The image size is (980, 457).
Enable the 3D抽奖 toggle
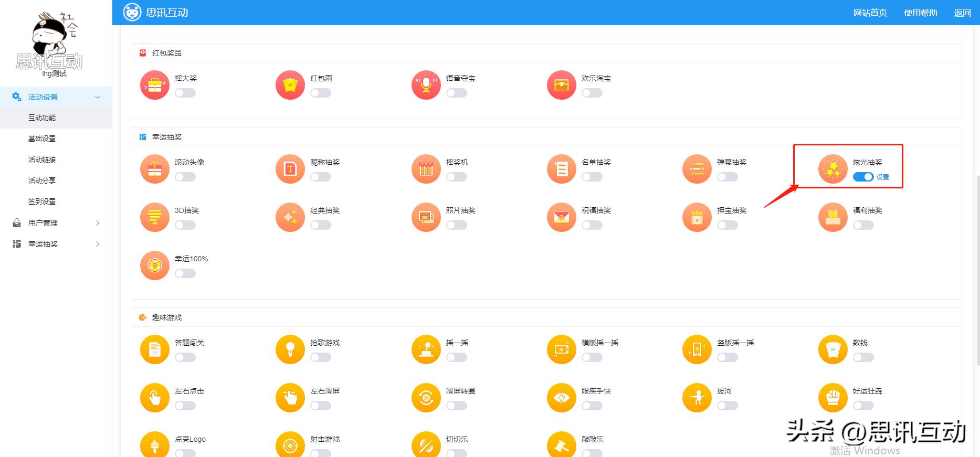click(185, 225)
